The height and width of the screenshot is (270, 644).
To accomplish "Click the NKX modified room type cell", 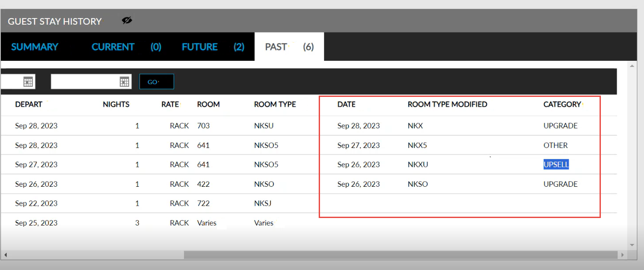I will point(415,126).
